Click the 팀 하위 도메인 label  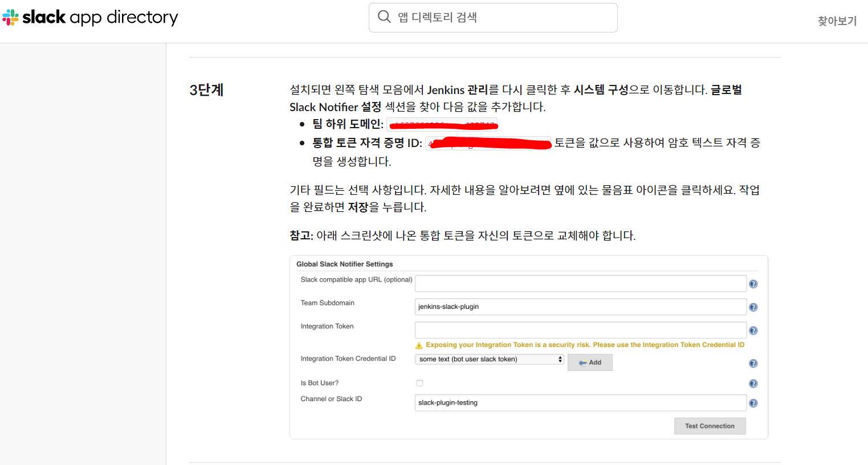(348, 124)
